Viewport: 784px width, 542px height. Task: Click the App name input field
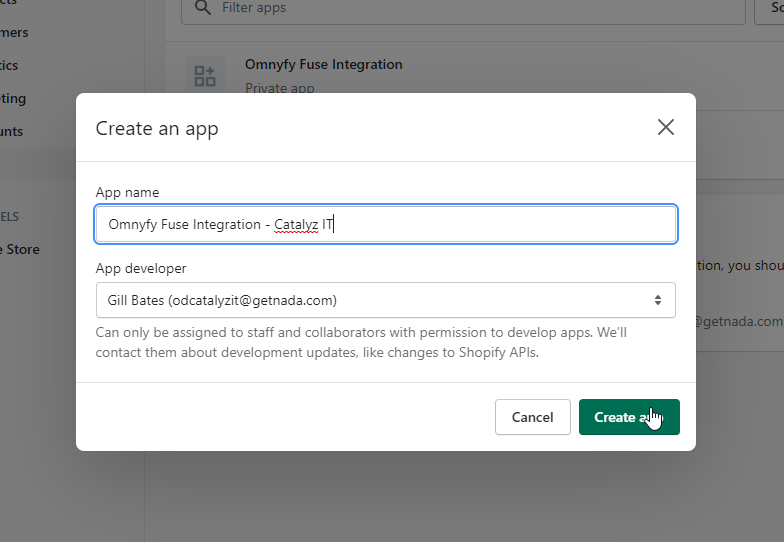(x=386, y=224)
